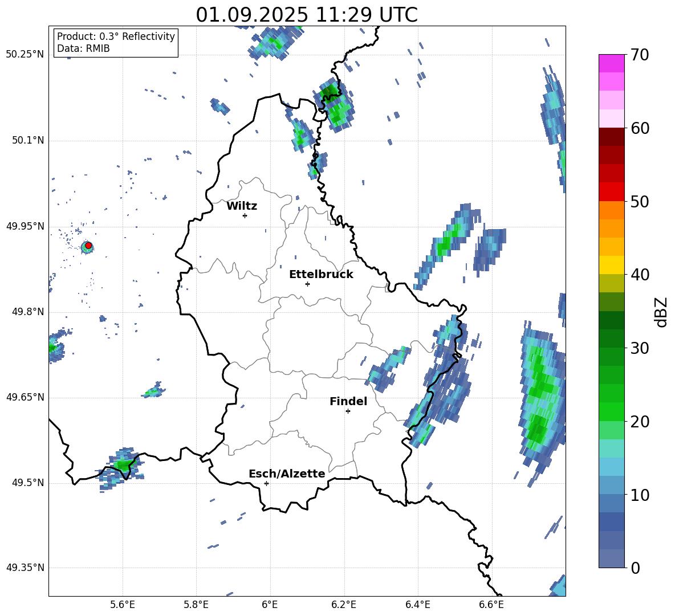Click the 50.1°N latitude label
This screenshot has height=616, width=675.
pyautogui.click(x=28, y=141)
